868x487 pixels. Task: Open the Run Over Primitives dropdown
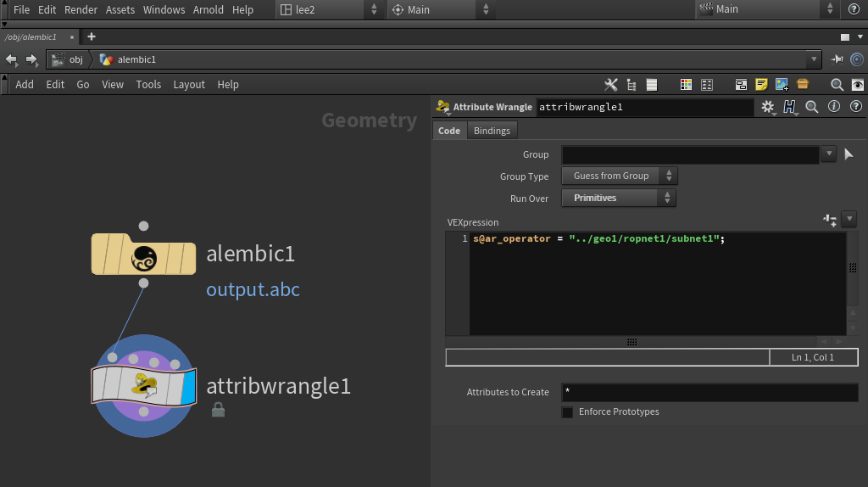(619, 198)
